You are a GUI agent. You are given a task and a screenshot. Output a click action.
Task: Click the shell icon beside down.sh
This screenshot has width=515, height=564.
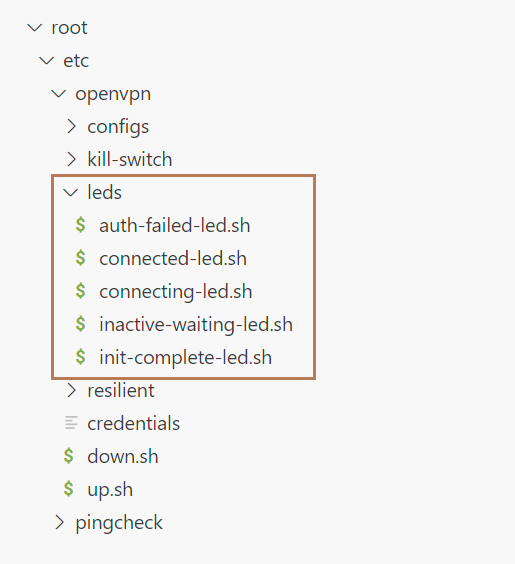pos(69,456)
